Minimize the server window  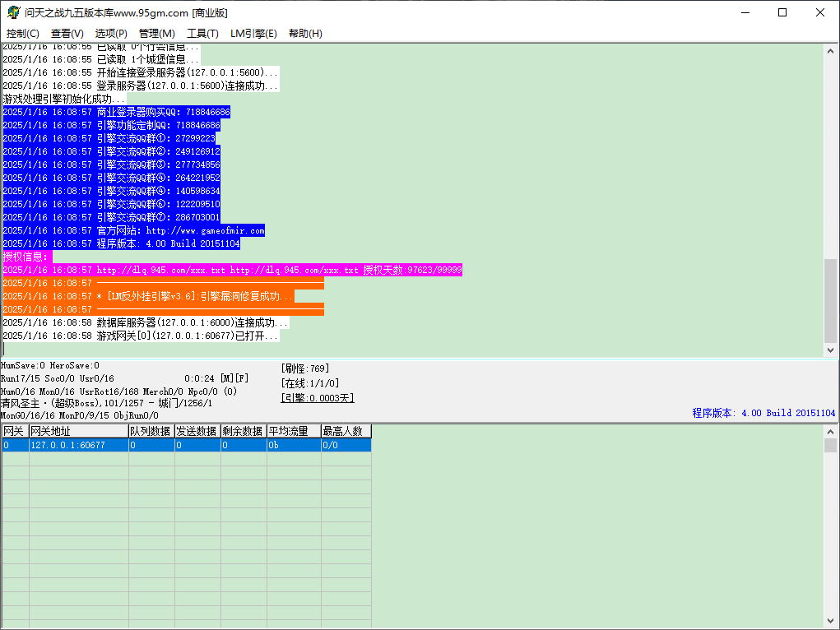point(745,12)
